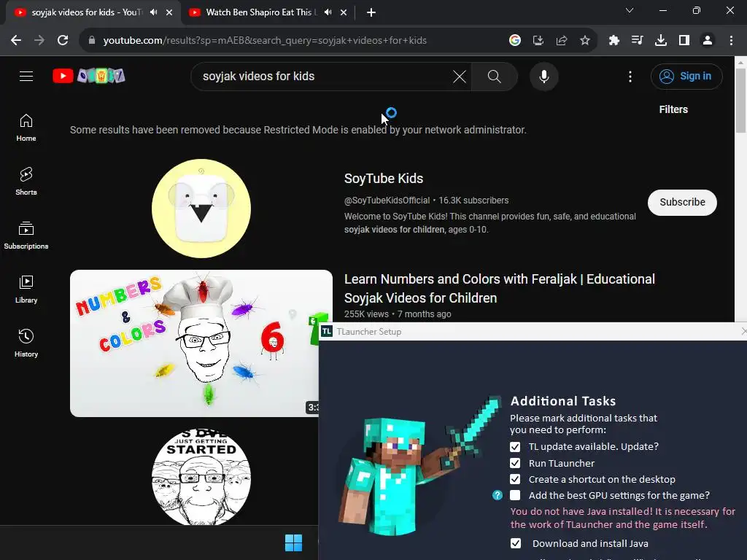Click the Restricted Mode notice text
The width and height of the screenshot is (747, 560).
click(x=298, y=130)
